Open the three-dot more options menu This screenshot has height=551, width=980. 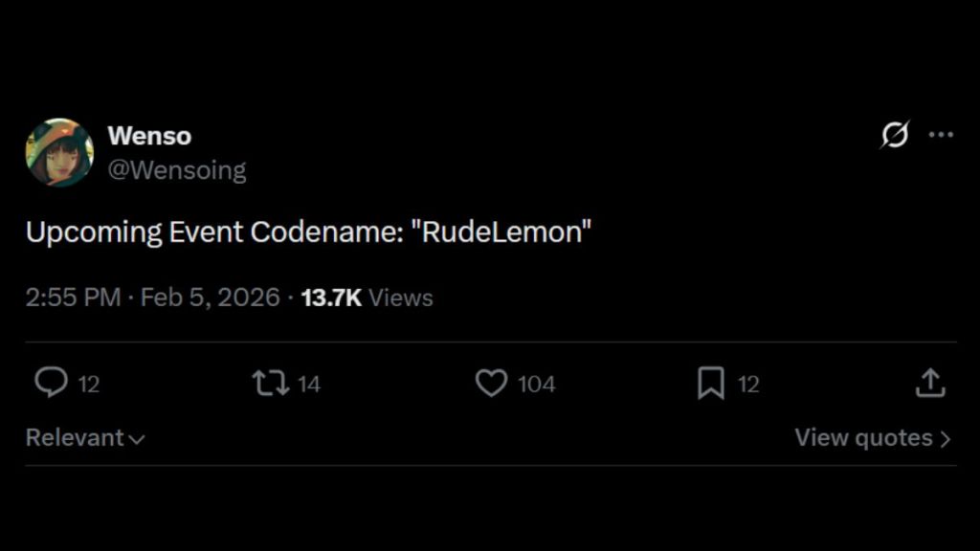(x=943, y=134)
